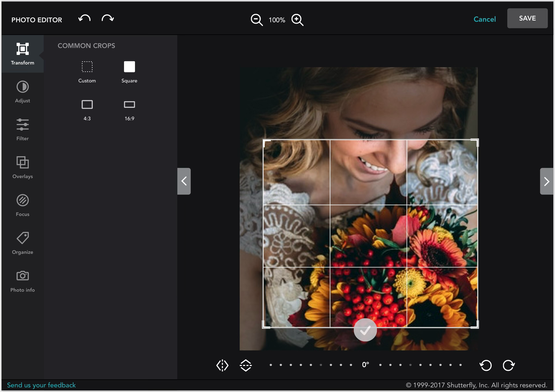Open the Adjust tab

(23, 92)
